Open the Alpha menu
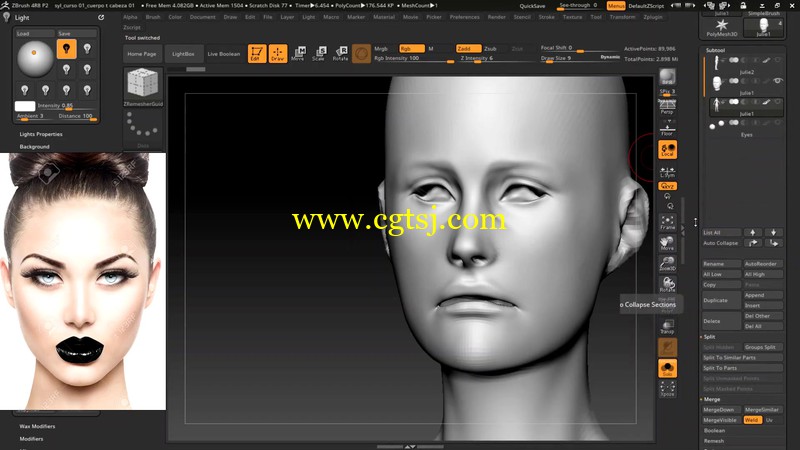 [130, 17]
